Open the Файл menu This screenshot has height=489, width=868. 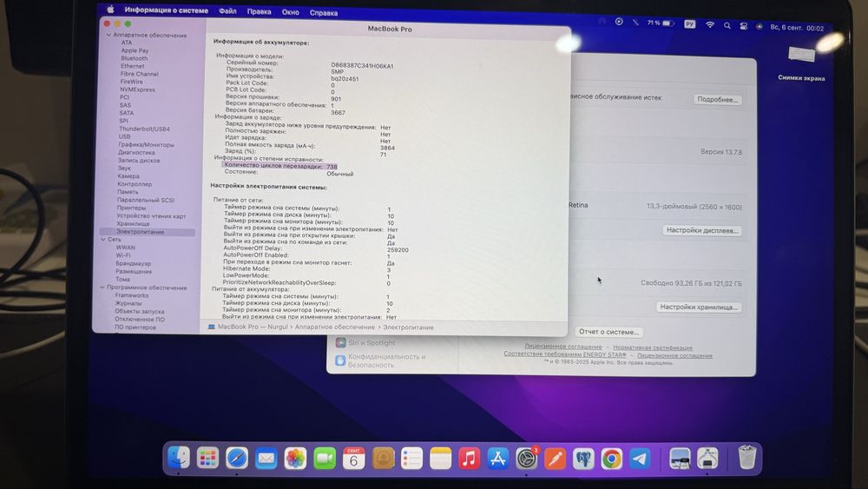coord(227,11)
